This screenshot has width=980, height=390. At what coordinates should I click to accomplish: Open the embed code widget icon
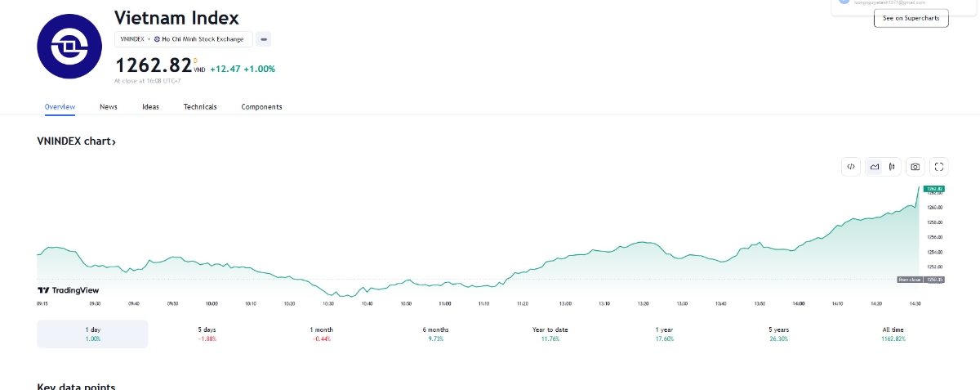pos(851,167)
